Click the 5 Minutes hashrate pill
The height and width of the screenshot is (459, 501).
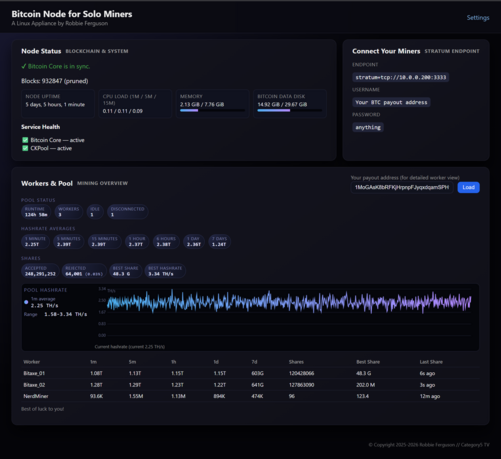pos(69,241)
